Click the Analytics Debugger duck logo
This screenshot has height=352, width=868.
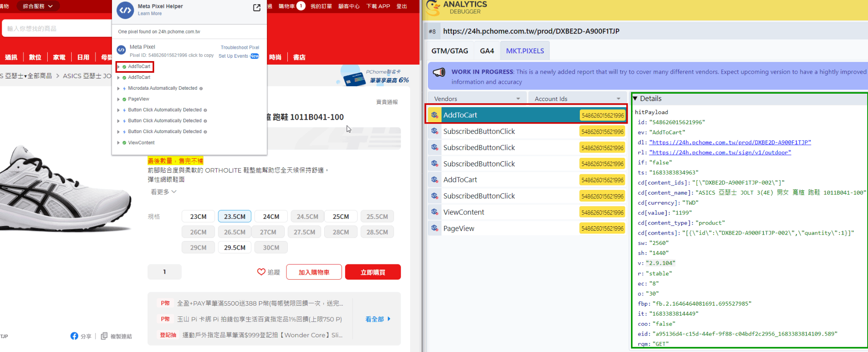pos(433,8)
